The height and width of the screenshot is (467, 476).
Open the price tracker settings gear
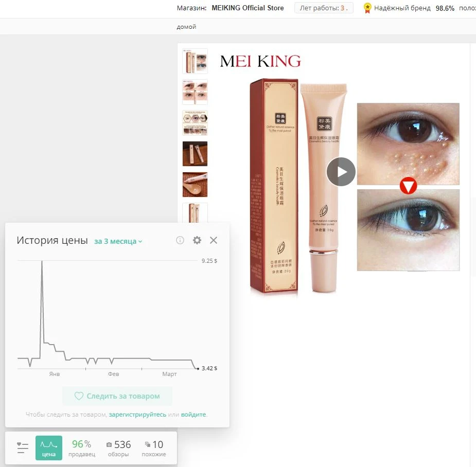coord(197,240)
